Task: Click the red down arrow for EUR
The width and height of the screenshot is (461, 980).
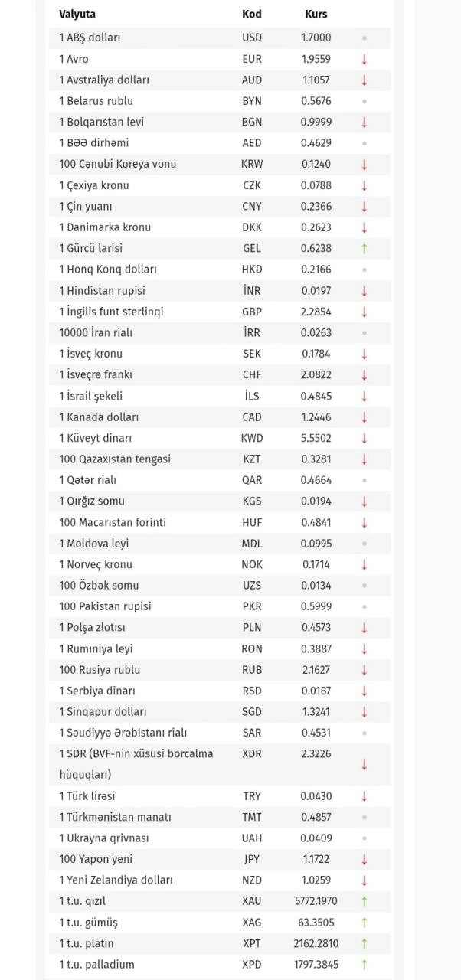Action: [x=365, y=59]
